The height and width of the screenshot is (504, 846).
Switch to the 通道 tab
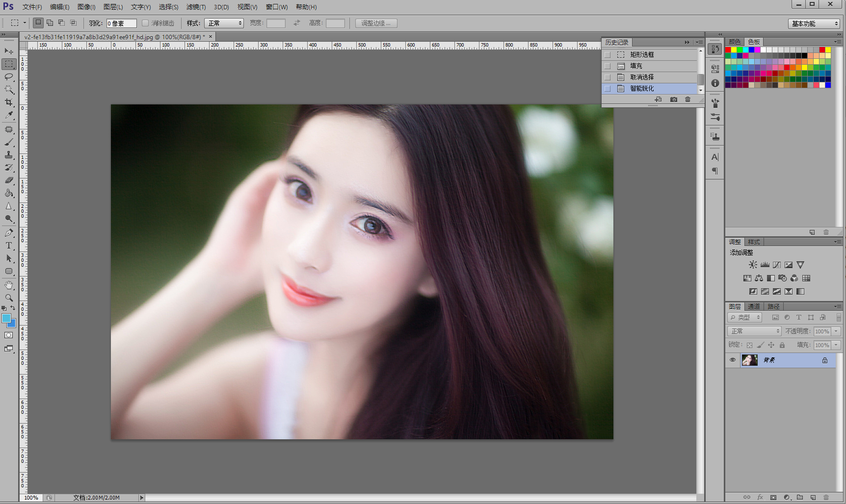754,306
